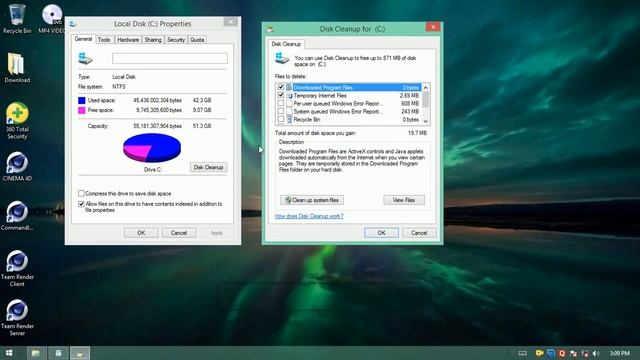Open the Windows Start button
Image resolution: width=640 pixels, height=360 pixels.
(9, 353)
